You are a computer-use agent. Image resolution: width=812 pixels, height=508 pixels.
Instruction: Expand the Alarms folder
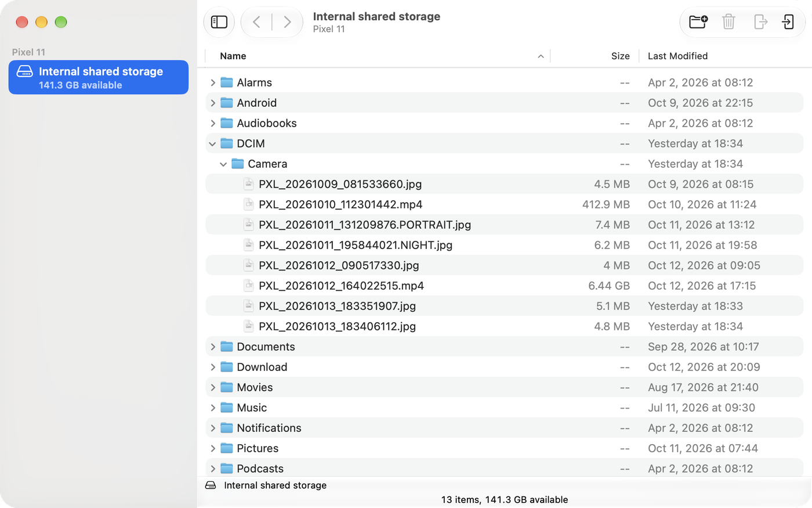(x=213, y=82)
